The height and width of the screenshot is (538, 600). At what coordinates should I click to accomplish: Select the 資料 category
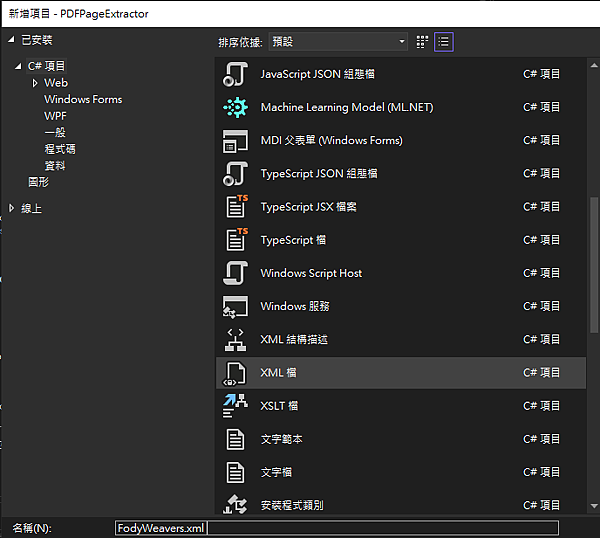55,166
